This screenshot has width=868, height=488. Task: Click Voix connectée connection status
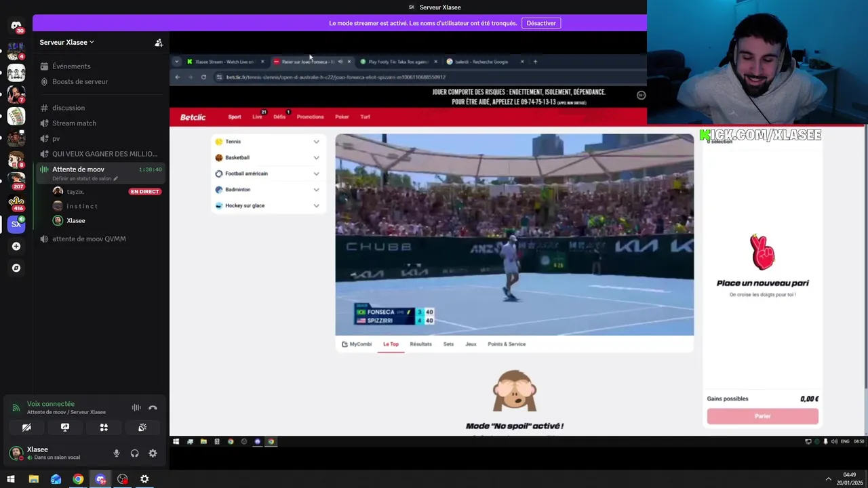51,404
